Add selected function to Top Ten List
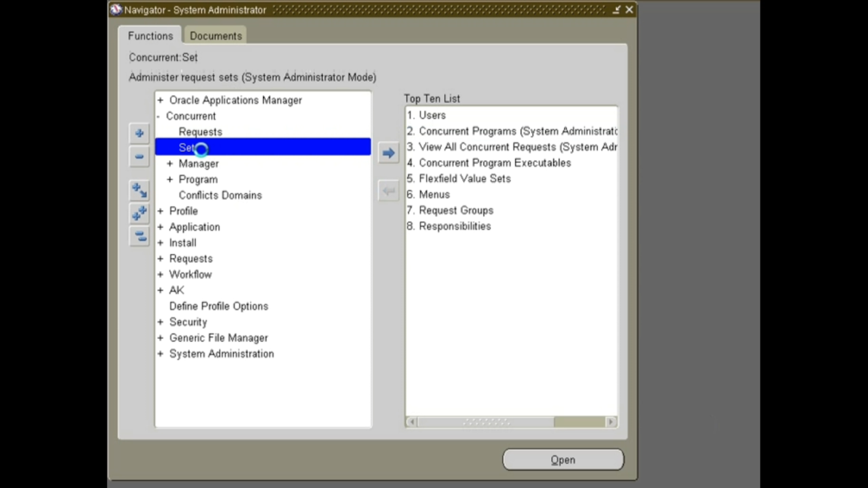The height and width of the screenshot is (488, 868). point(388,153)
